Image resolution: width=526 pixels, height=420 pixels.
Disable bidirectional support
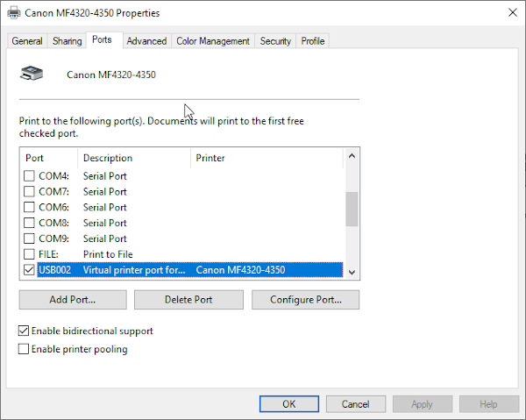24,331
